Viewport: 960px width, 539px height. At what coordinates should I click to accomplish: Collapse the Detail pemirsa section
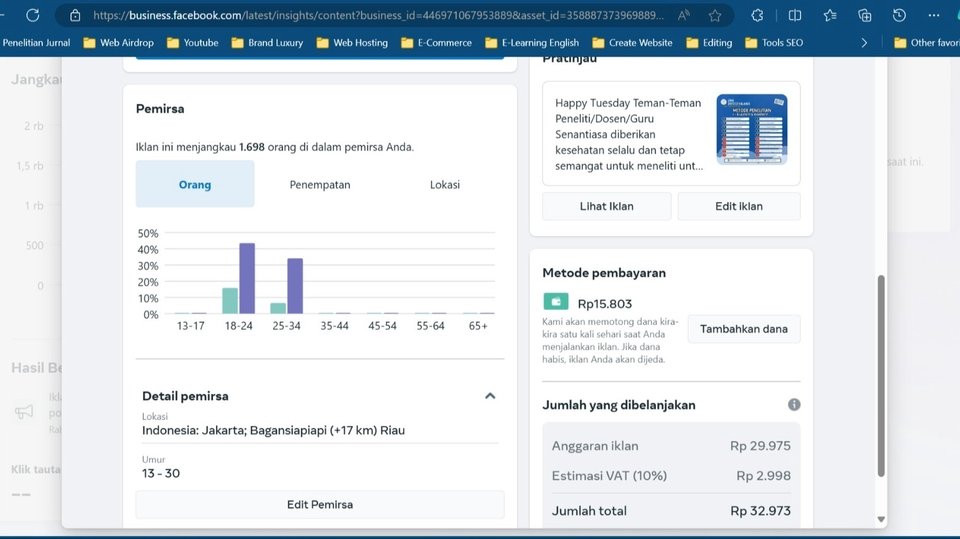(x=490, y=396)
